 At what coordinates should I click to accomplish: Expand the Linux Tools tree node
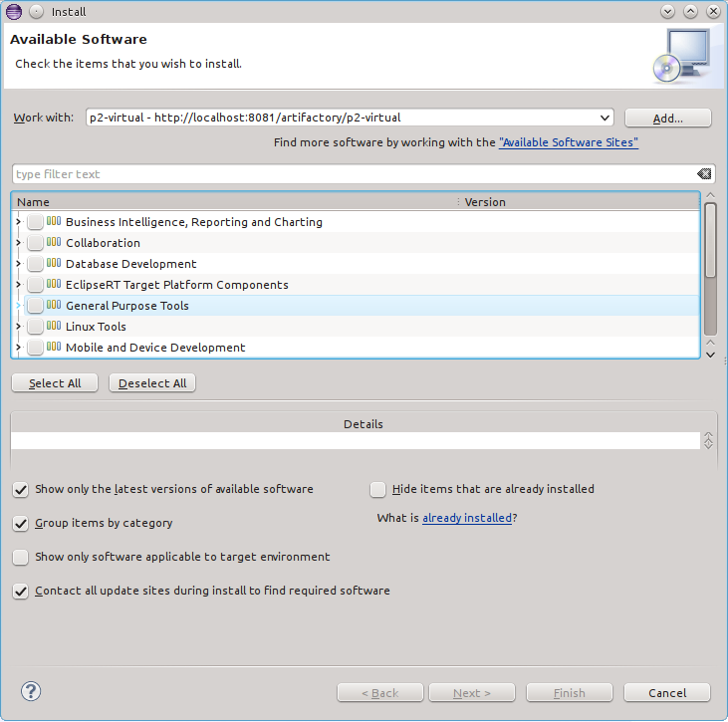point(18,327)
